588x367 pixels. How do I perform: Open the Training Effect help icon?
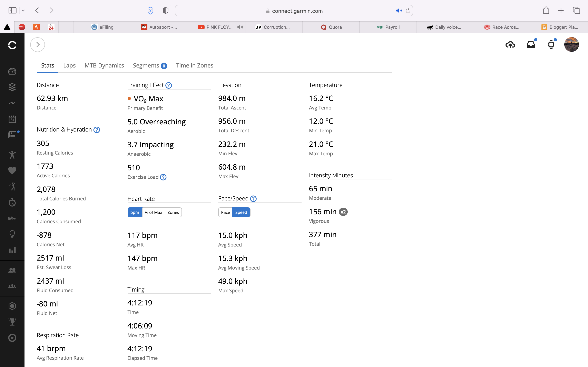point(169,85)
